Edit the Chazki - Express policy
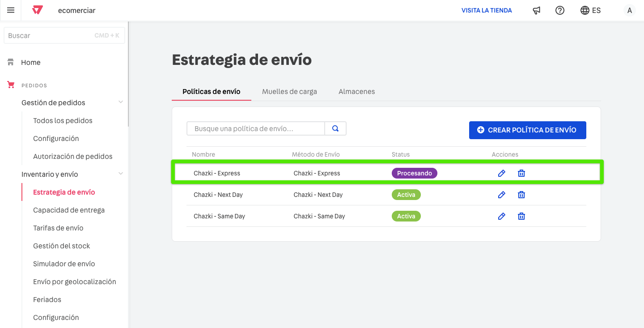This screenshot has width=644, height=328. [502, 173]
